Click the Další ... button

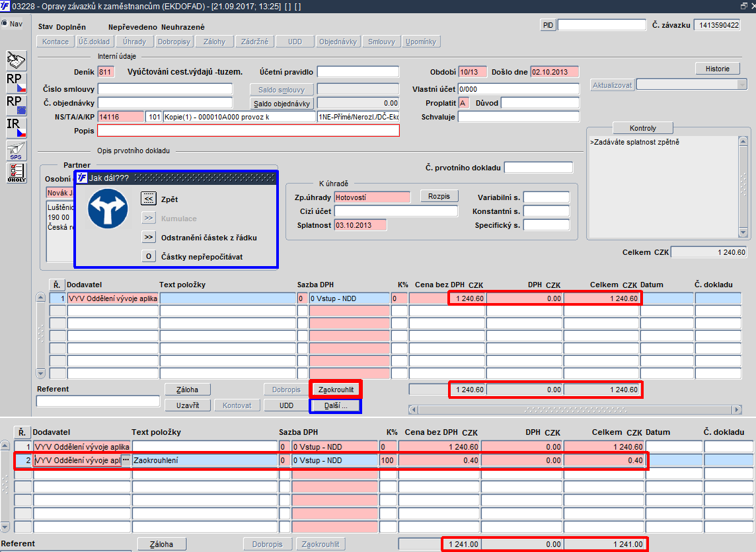336,405
